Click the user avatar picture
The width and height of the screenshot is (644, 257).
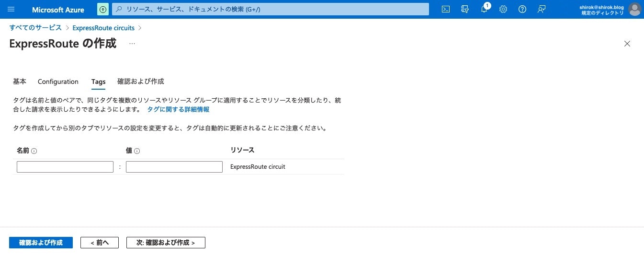pyautogui.click(x=634, y=9)
